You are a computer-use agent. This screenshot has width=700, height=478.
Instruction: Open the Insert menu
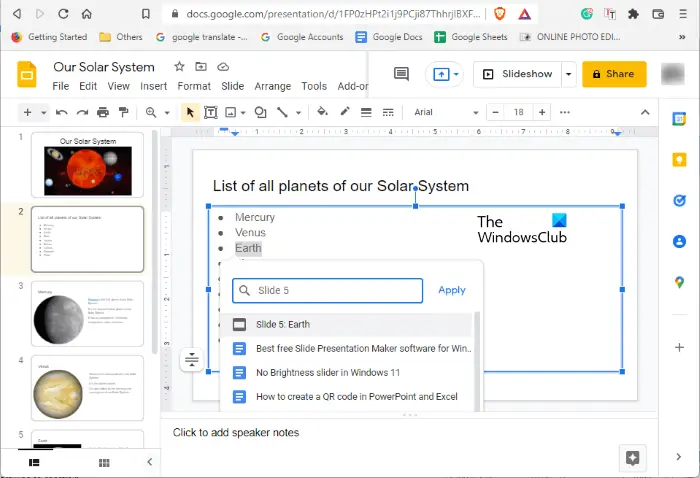(x=154, y=86)
